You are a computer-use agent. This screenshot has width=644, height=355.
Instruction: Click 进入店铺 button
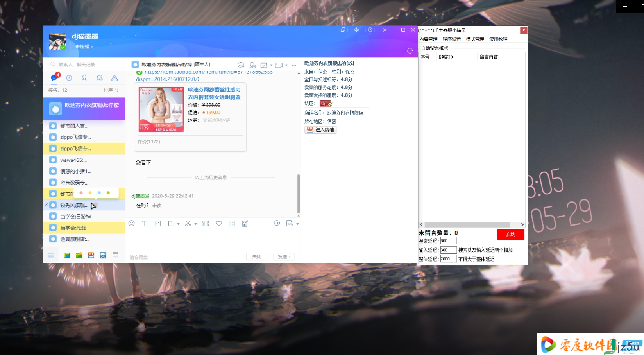click(320, 130)
